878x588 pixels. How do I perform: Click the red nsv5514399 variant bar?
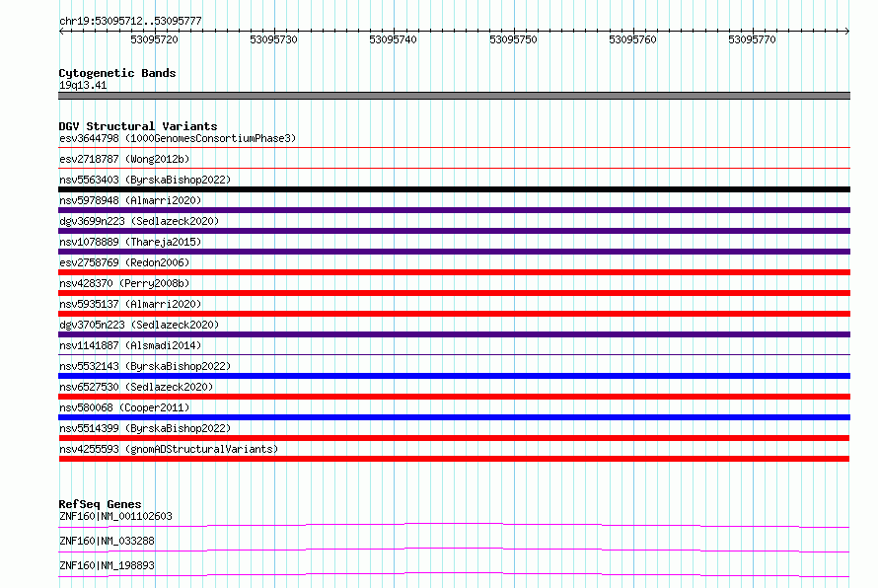454,438
